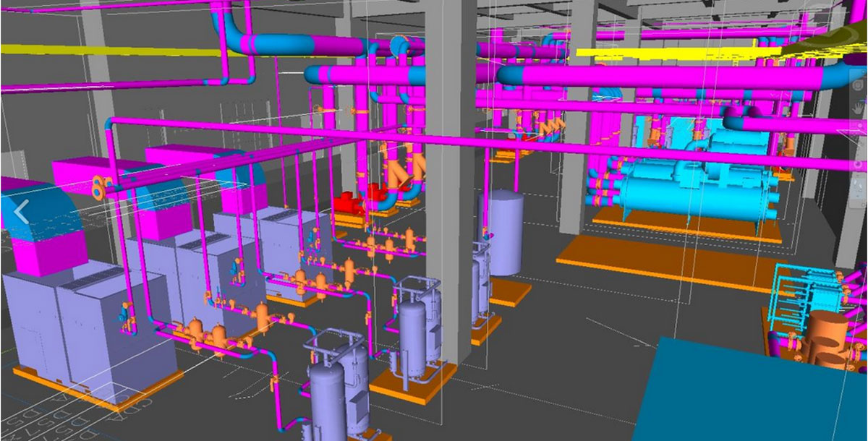Pick the yellow cable tray at top left
The width and height of the screenshot is (868, 441).
point(109,50)
